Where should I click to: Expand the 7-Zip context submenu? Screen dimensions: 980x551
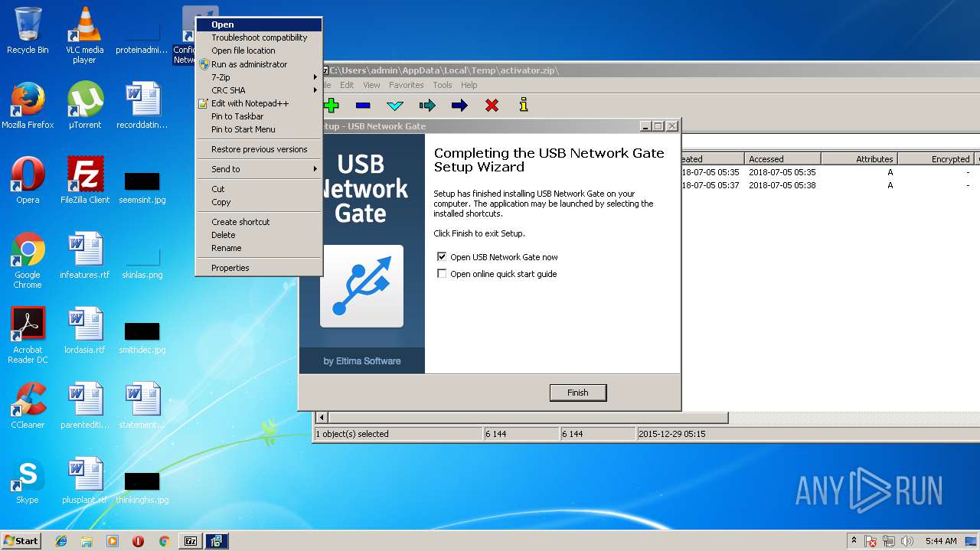259,77
